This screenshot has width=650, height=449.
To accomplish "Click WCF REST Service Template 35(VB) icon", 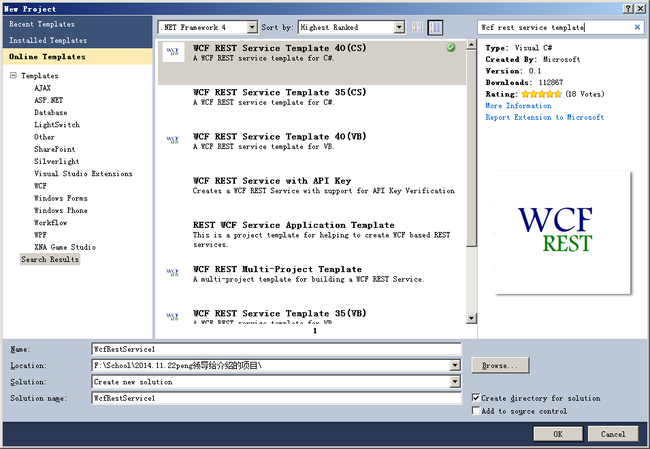I will pos(173,317).
